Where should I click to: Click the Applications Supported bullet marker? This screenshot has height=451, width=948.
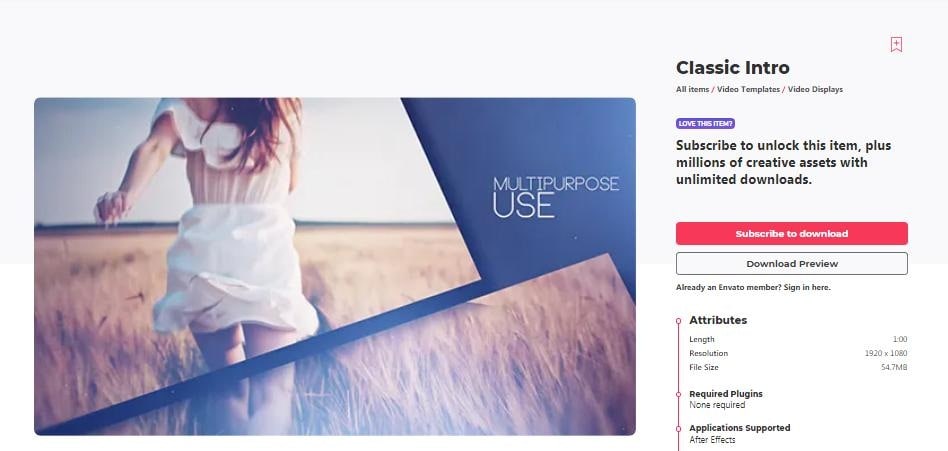[679, 428]
